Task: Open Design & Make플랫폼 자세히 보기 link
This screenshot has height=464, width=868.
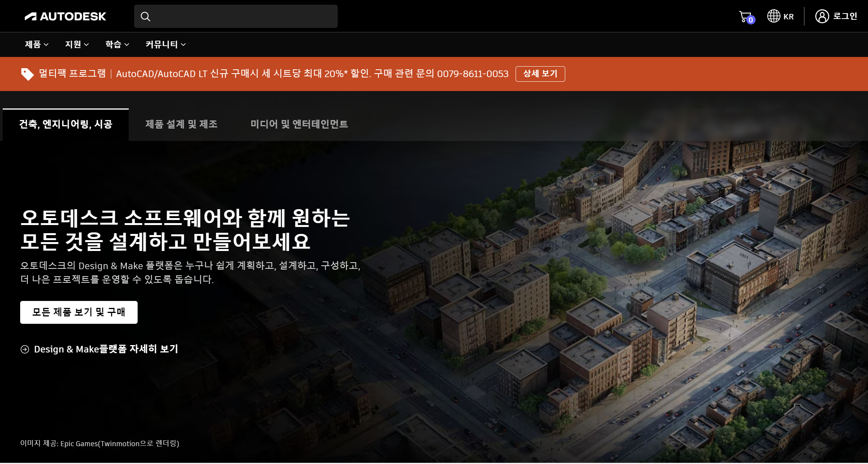Action: [x=106, y=349]
